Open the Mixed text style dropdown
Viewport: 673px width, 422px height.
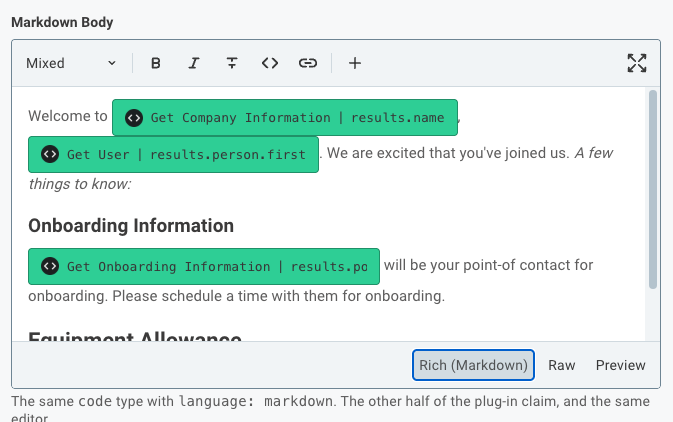[71, 63]
